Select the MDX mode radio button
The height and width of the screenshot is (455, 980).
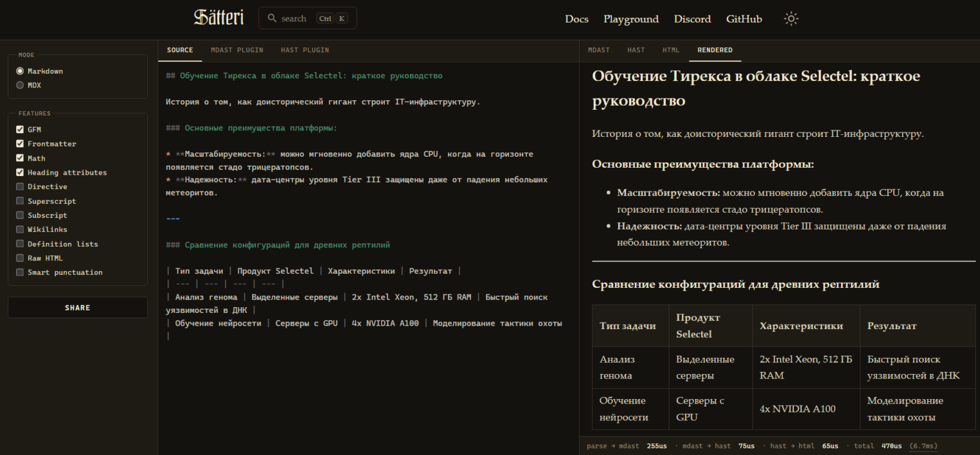[x=20, y=85]
